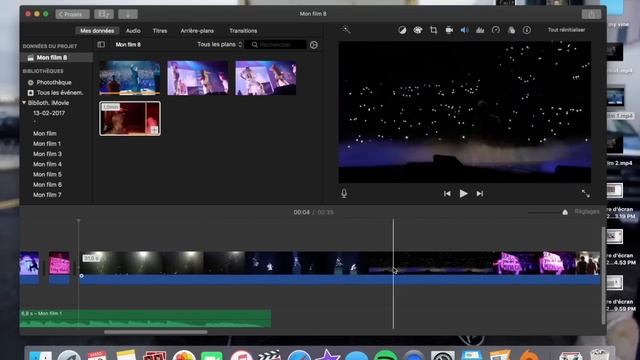
Task: Open Spotify from the Dock
Action: click(x=385, y=356)
